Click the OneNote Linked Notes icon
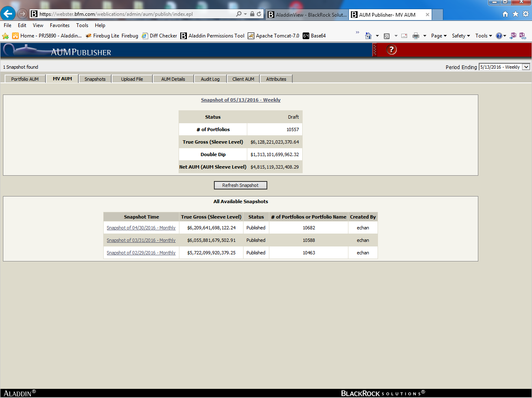Image resolution: width=532 pixels, height=398 pixels. pyautogui.click(x=522, y=36)
